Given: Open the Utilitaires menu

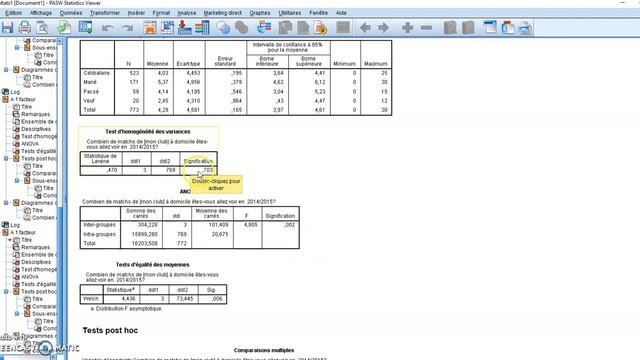Looking at the screenshot, I should pyautogui.click(x=289, y=13).
